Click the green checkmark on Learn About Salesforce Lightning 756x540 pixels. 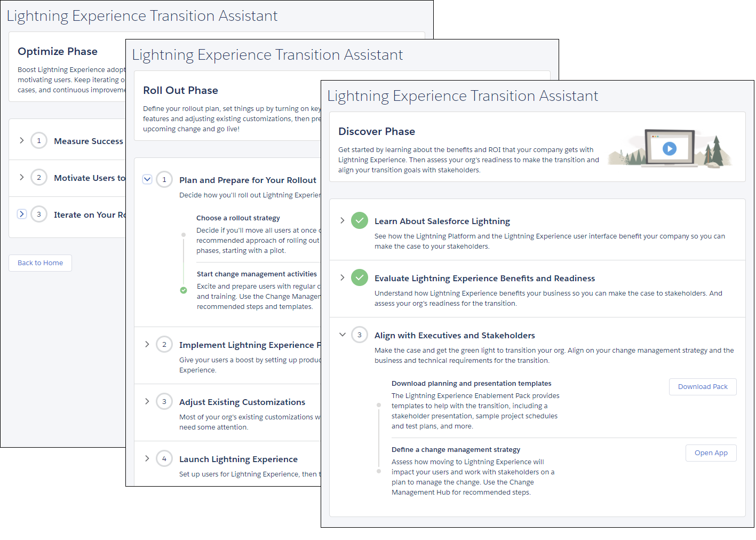(359, 220)
